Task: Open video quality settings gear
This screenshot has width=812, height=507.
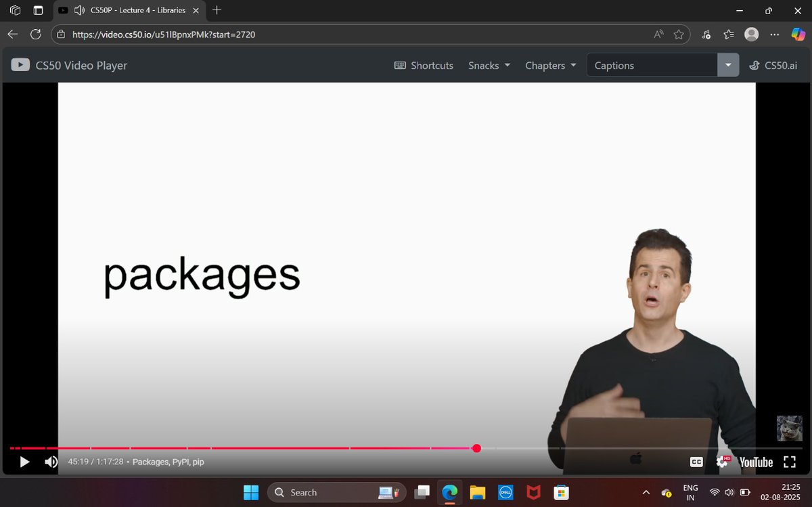Action: [723, 462]
